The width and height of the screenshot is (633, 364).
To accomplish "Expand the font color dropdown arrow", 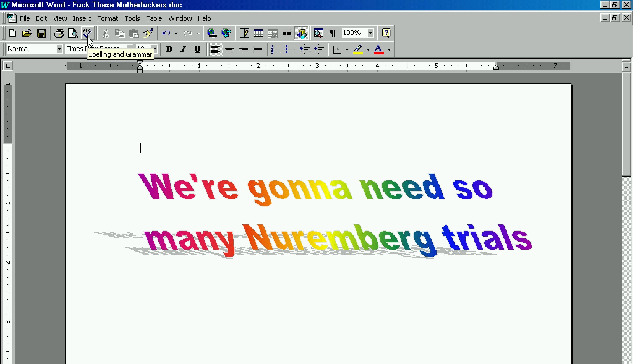I will pos(389,50).
